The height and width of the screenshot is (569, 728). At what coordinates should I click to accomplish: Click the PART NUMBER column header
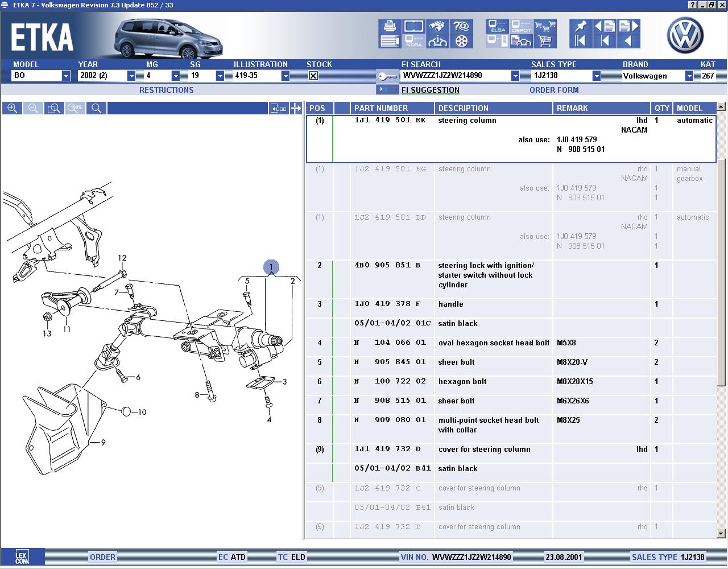click(392, 108)
